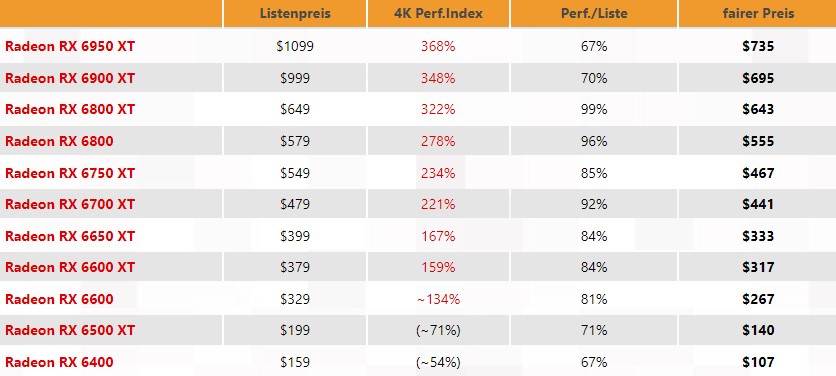Screen dimensions: 836x376
Task: Open the Radeon RX 6500 XT link
Action: point(70,330)
